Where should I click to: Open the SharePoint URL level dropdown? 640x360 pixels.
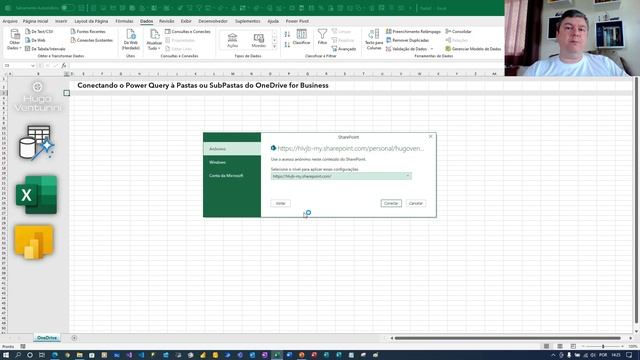(341, 176)
